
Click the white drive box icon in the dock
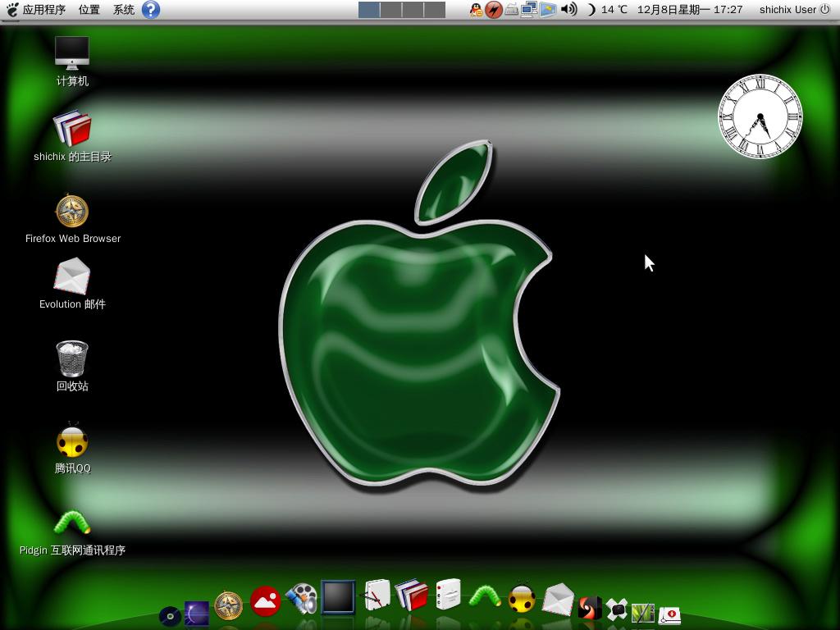[x=448, y=594]
